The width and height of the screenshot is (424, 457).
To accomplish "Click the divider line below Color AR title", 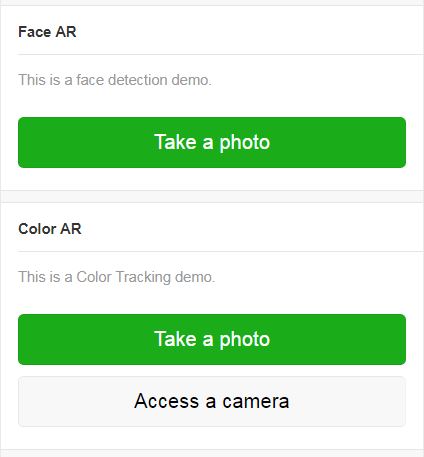I will point(221,251).
